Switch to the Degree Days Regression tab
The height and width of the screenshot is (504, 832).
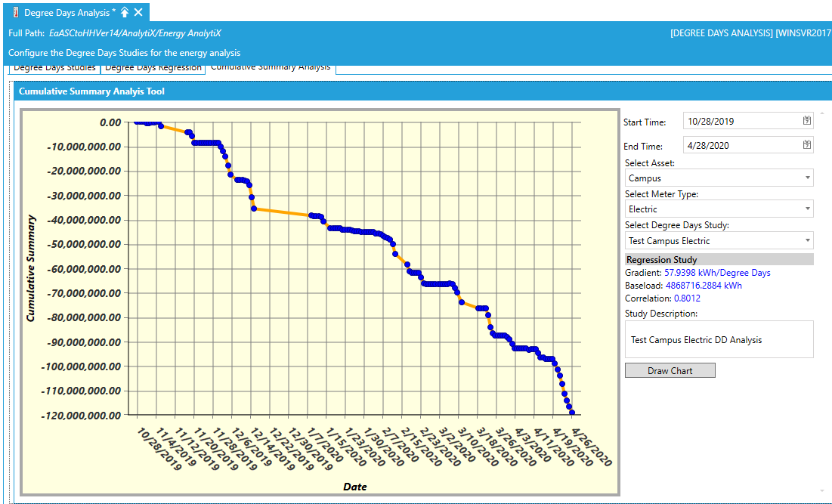click(153, 68)
